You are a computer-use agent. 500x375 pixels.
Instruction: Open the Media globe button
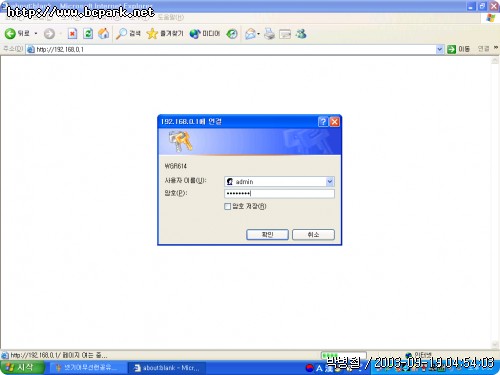pyautogui.click(x=205, y=34)
